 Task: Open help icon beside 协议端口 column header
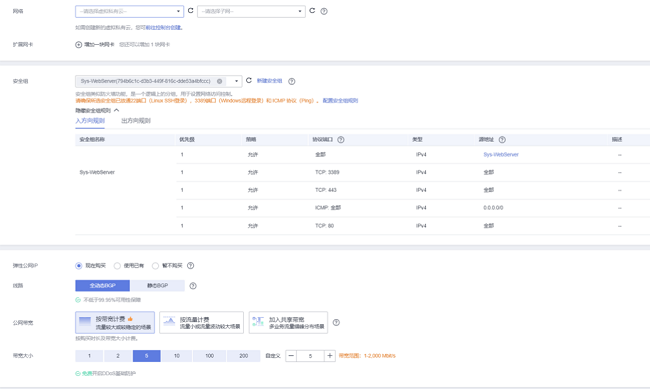[x=341, y=140]
